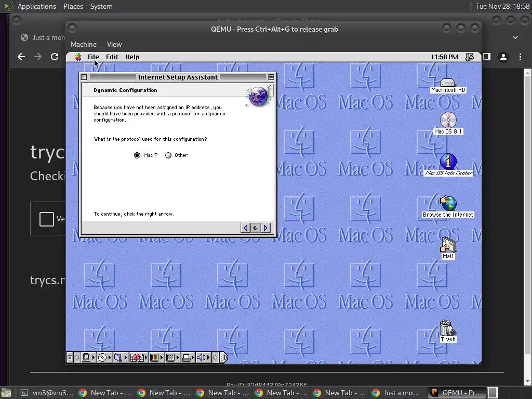Collapse the Control Strip using its end tab
Image resolution: width=532 pixels, height=399 pixels.
[224, 357]
